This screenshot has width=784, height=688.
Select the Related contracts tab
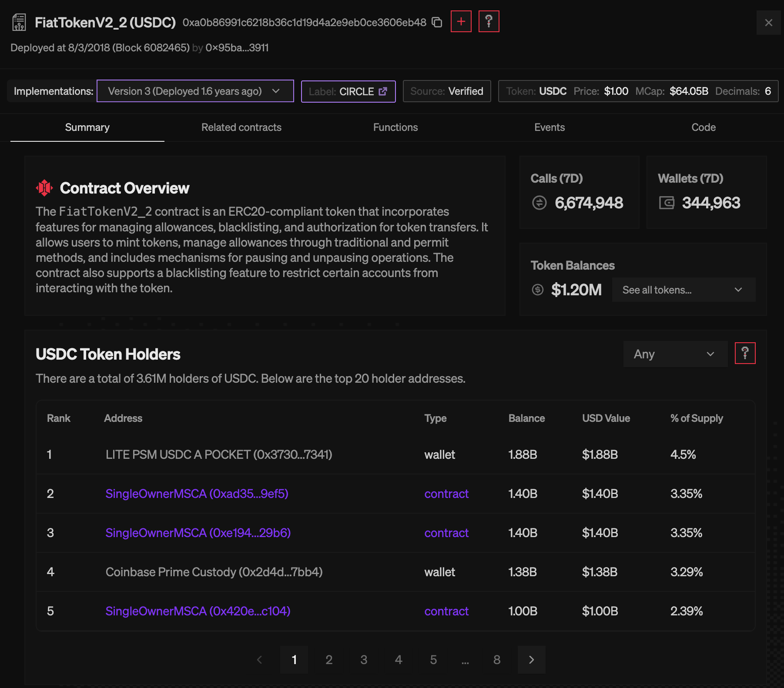tap(241, 127)
